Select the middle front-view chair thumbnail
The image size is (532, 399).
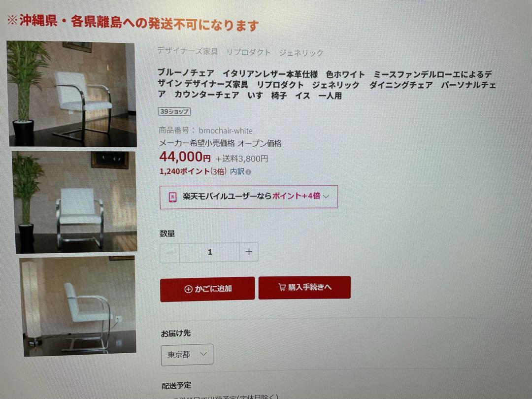click(75, 202)
